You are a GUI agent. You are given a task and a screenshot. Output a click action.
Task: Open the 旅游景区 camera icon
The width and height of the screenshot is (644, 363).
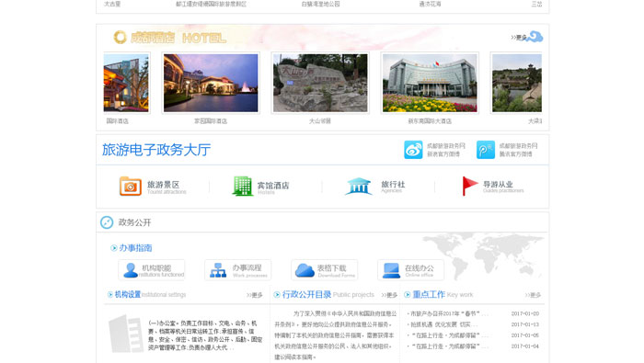pyautogui.click(x=131, y=187)
